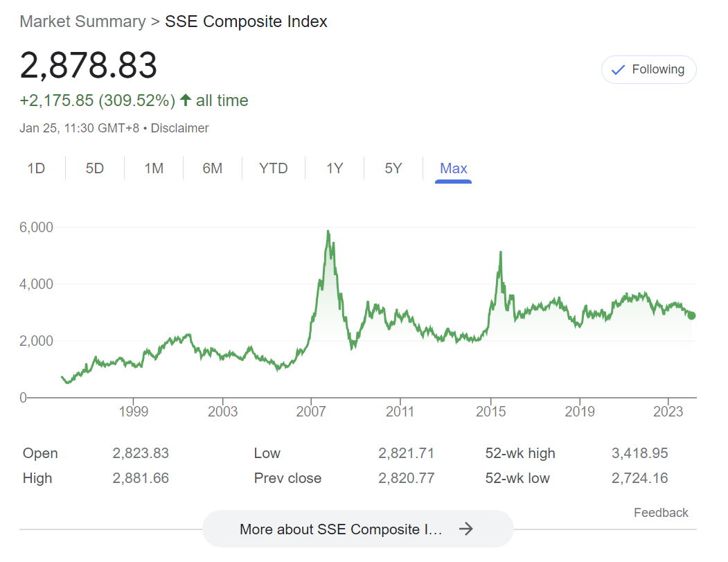Click the 52-wk high label

tap(520, 453)
